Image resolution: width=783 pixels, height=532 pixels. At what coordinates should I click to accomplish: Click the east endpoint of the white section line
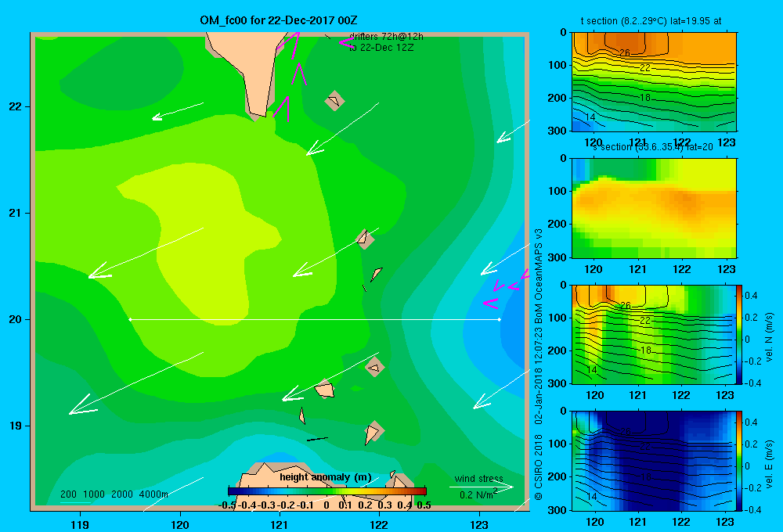(500, 319)
